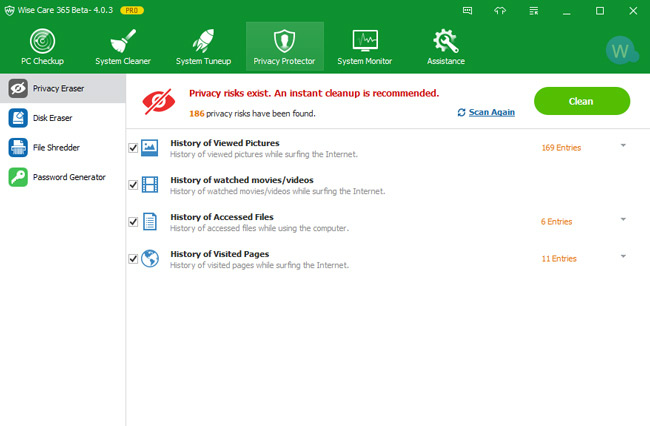Select Password Generator label in sidebar
Viewport: 650px width, 426px height.
click(x=69, y=177)
